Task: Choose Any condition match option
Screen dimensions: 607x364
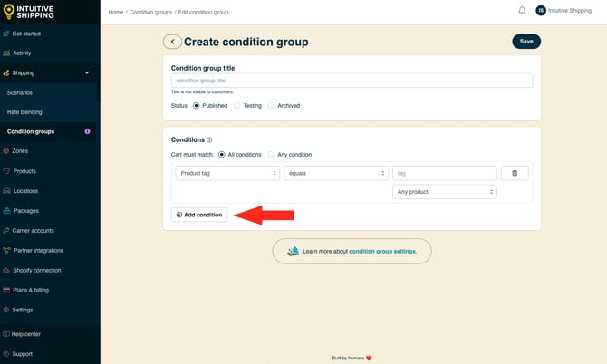Action: click(271, 154)
